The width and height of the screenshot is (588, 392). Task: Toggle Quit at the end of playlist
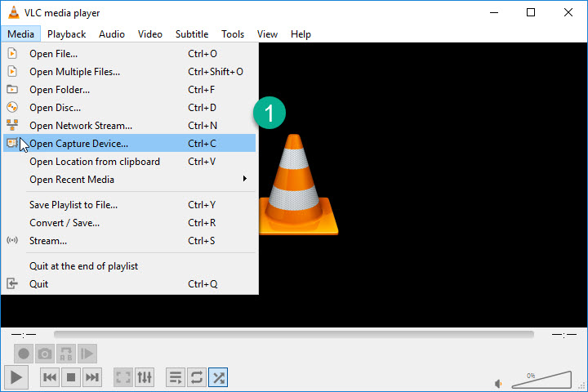[129, 266]
